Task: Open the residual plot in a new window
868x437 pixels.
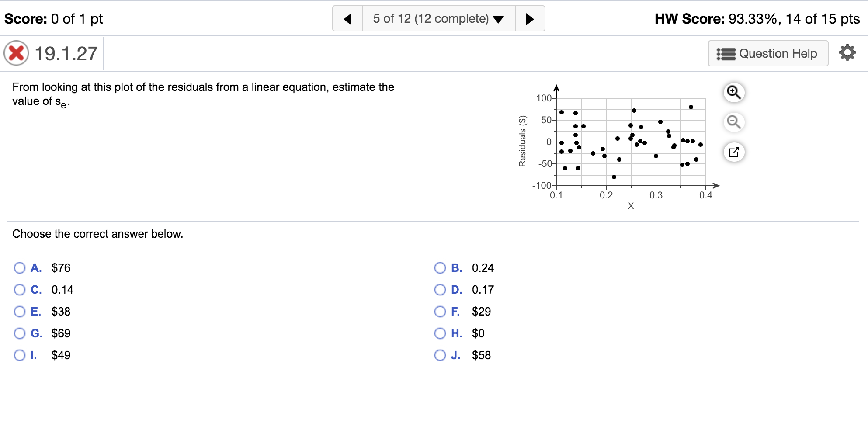Action: pyautogui.click(x=734, y=152)
